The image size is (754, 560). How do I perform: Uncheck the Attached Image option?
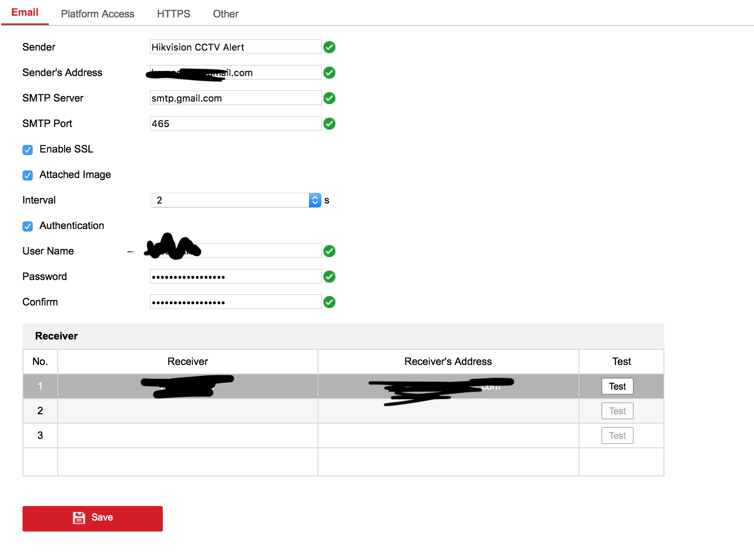28,175
